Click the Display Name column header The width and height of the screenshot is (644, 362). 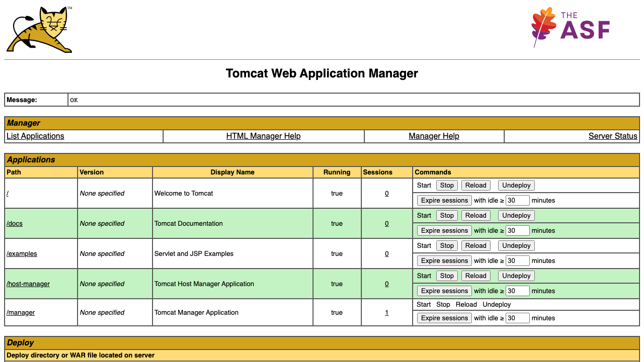click(232, 172)
